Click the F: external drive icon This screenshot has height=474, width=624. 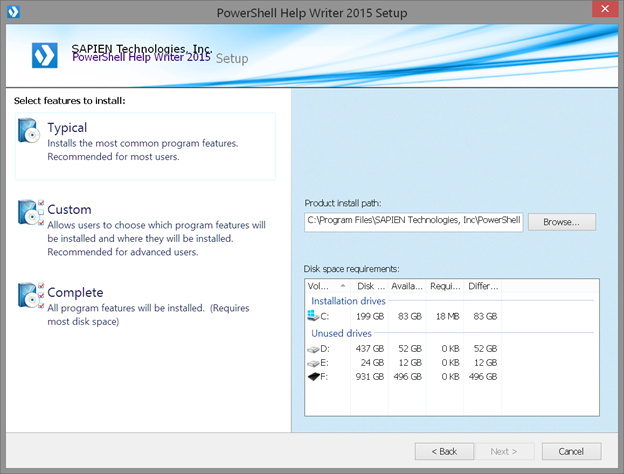point(314,376)
